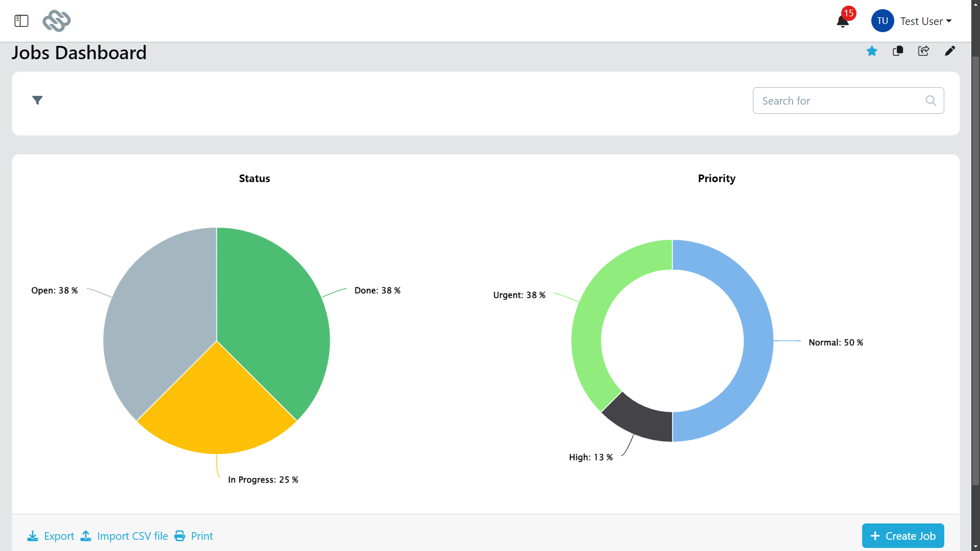This screenshot has width=980, height=551.
Task: Open notifications bell with 15 badge
Action: point(843,21)
